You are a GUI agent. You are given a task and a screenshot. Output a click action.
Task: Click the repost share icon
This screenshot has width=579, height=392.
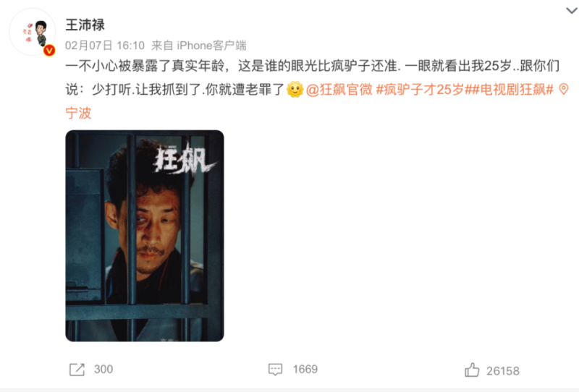(77, 370)
